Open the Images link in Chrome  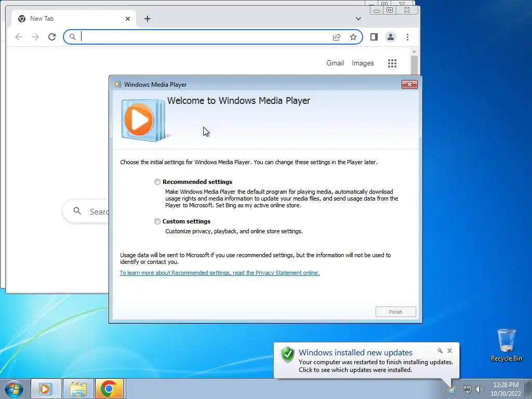point(363,63)
